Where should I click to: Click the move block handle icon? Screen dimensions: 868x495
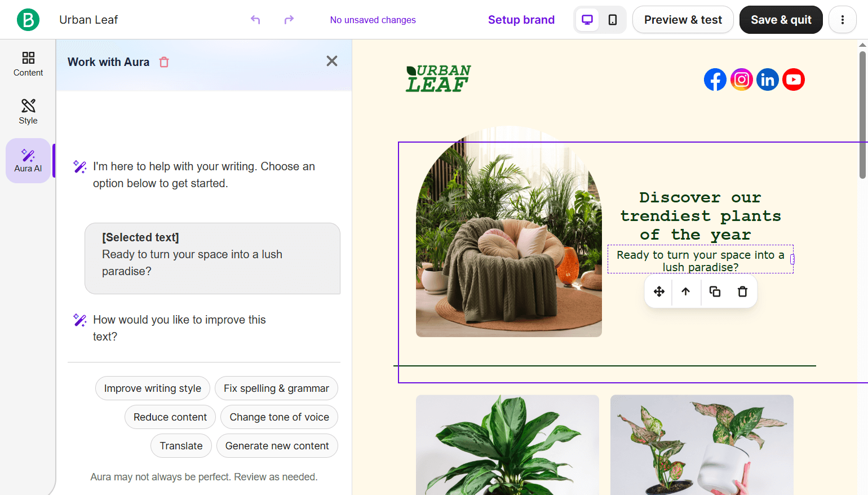(659, 291)
